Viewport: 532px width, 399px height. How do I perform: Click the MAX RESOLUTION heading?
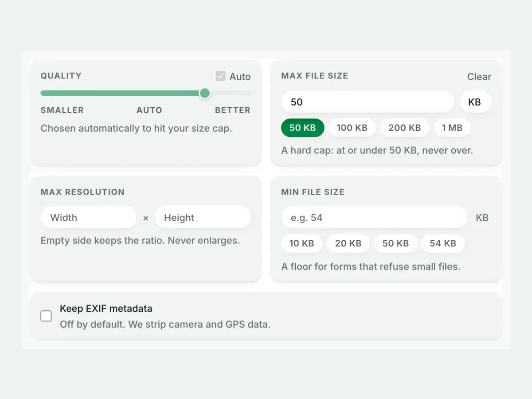tap(82, 192)
